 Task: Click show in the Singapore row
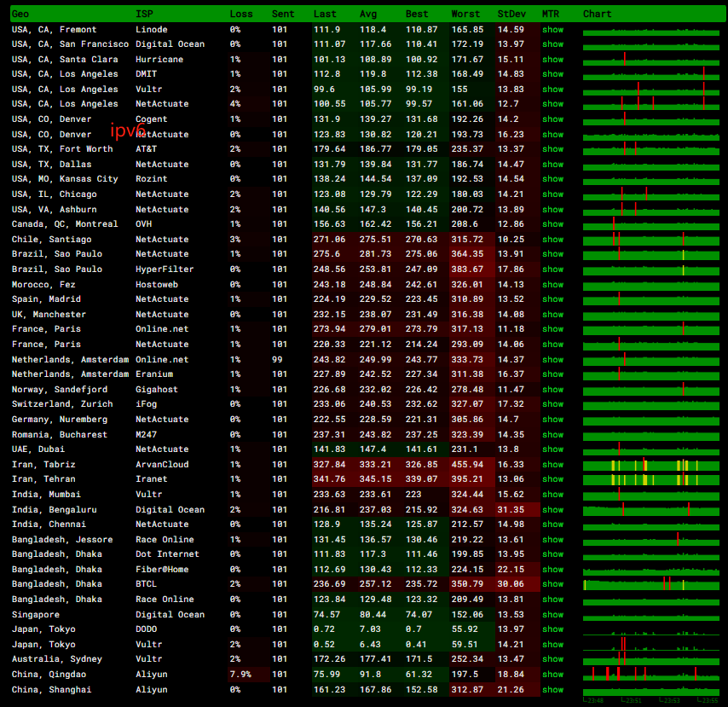(x=553, y=615)
